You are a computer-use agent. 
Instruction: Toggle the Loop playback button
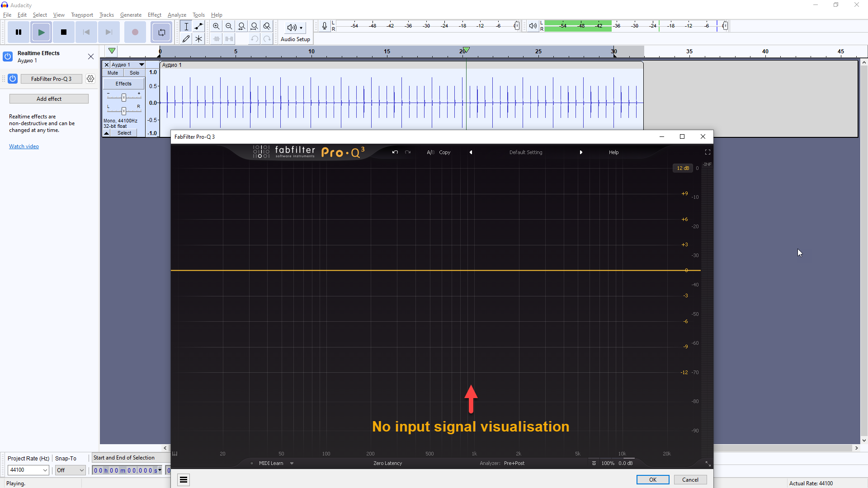[x=161, y=32]
